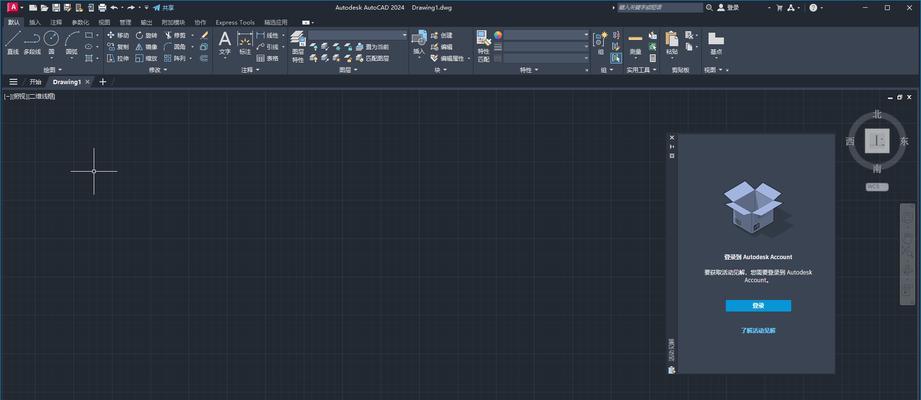Choose the Move (移动) modify tool
Viewport: 921px width, 400px height.
pos(118,35)
